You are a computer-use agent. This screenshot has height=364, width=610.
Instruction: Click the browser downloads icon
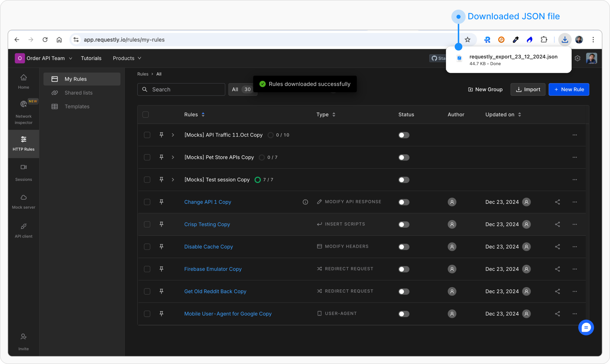coord(565,40)
